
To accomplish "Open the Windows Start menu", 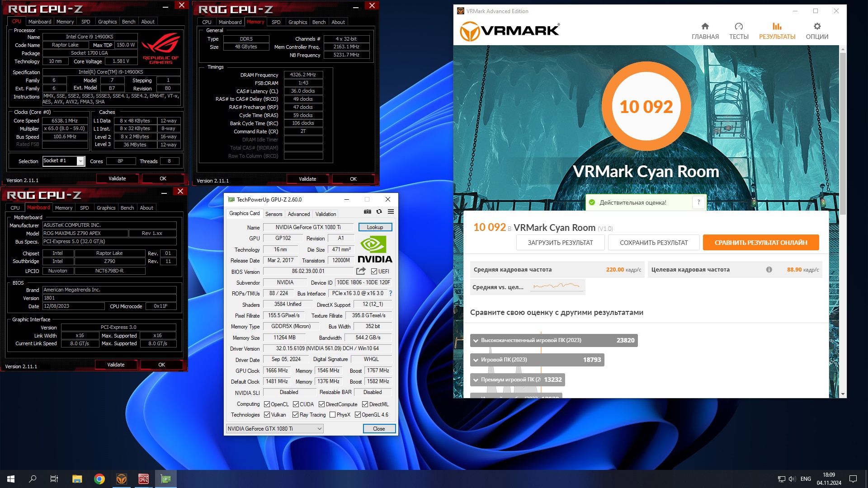I will click(x=11, y=479).
